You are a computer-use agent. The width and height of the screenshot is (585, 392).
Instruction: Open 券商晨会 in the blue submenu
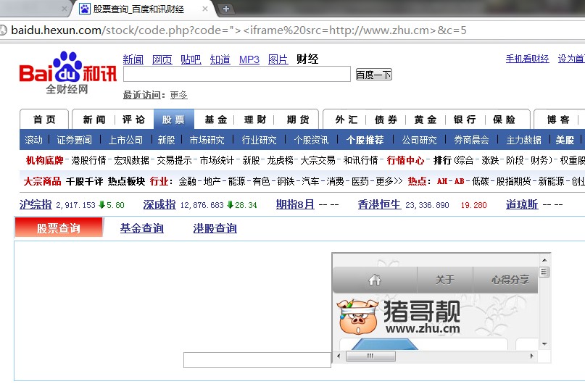coord(472,140)
